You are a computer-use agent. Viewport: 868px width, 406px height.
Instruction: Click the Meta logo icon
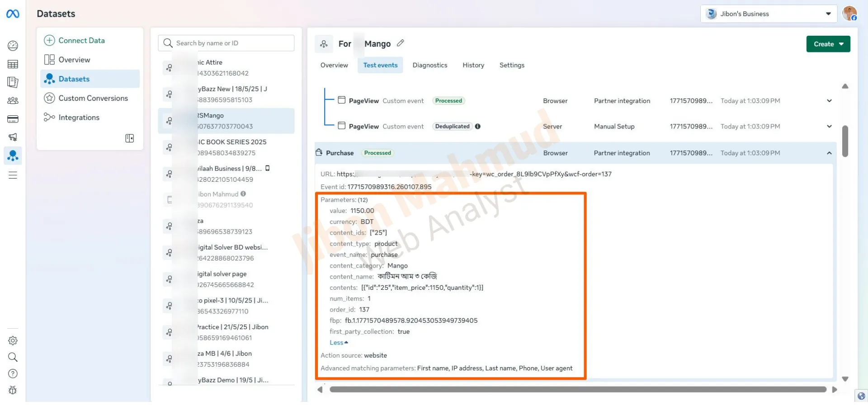(13, 14)
